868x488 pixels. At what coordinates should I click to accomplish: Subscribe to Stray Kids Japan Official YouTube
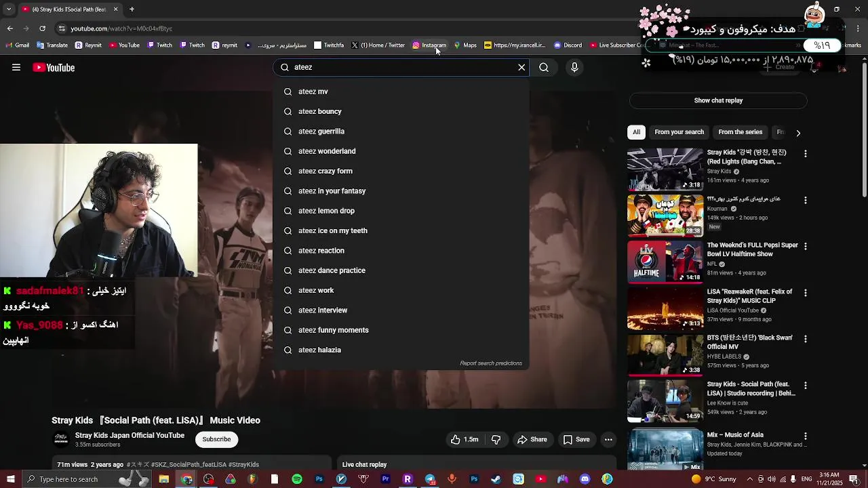[x=216, y=439]
